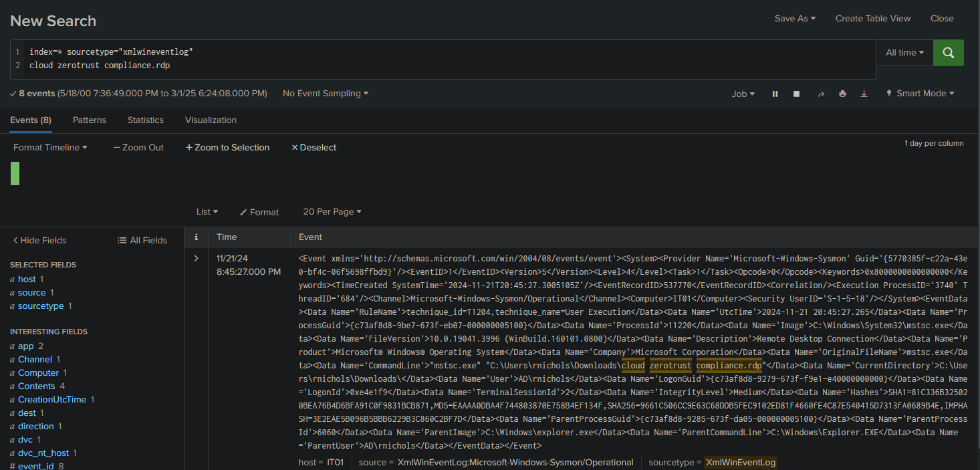Click the Event column header
The height and width of the screenshot is (470, 980).
point(310,237)
